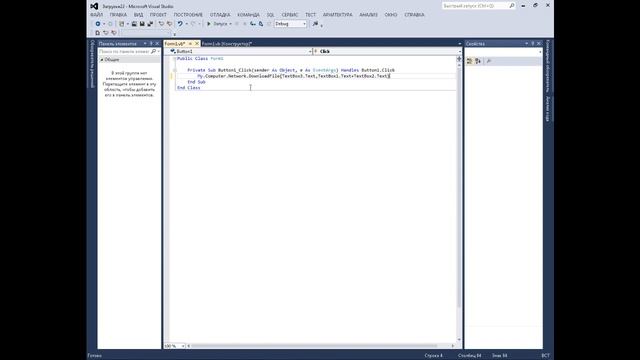Open the Debug configuration dropdown
Viewport: 640px width, 360px height.
(304, 24)
